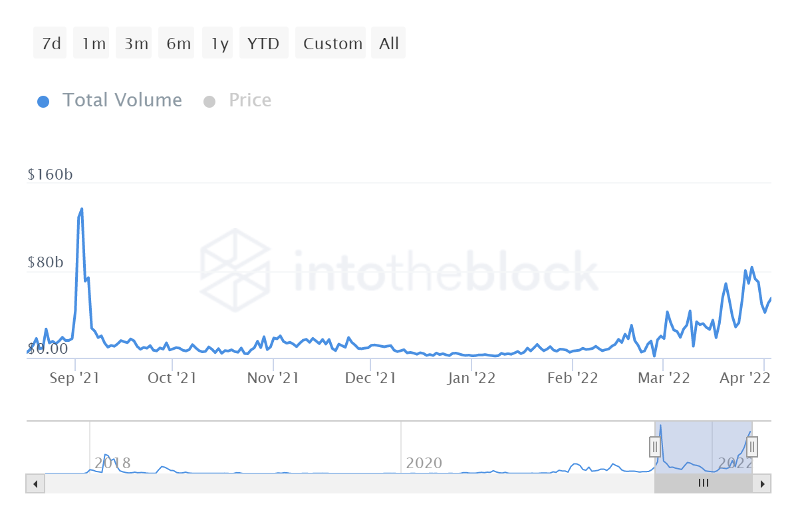Choose the 3m range option
The image size is (798, 532).
click(x=136, y=43)
